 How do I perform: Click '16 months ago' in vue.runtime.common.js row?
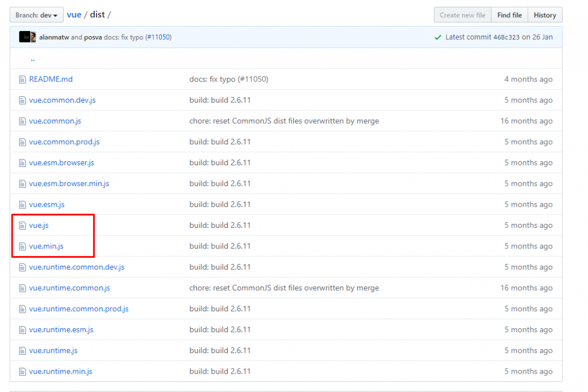pos(526,288)
